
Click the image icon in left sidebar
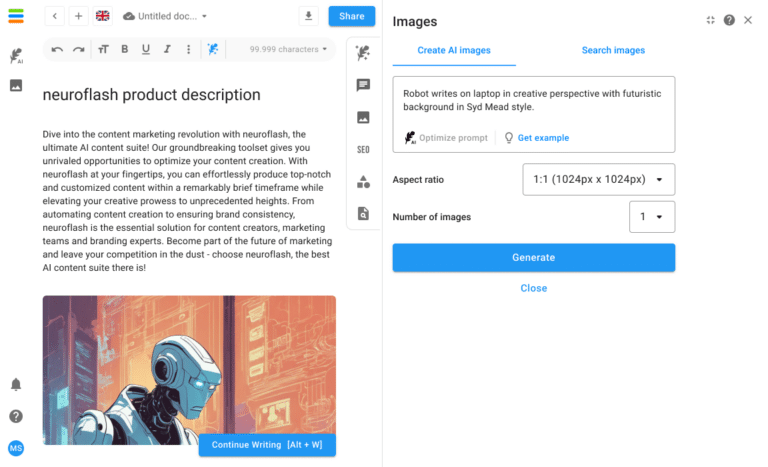click(x=16, y=85)
